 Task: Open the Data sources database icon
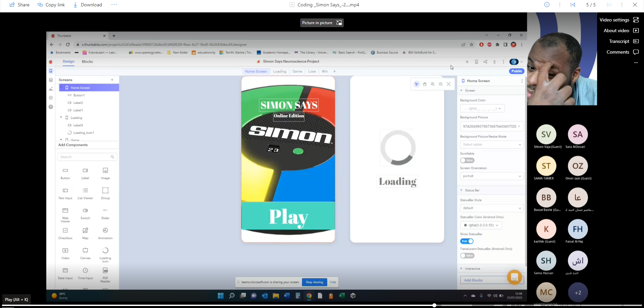[x=51, y=80]
